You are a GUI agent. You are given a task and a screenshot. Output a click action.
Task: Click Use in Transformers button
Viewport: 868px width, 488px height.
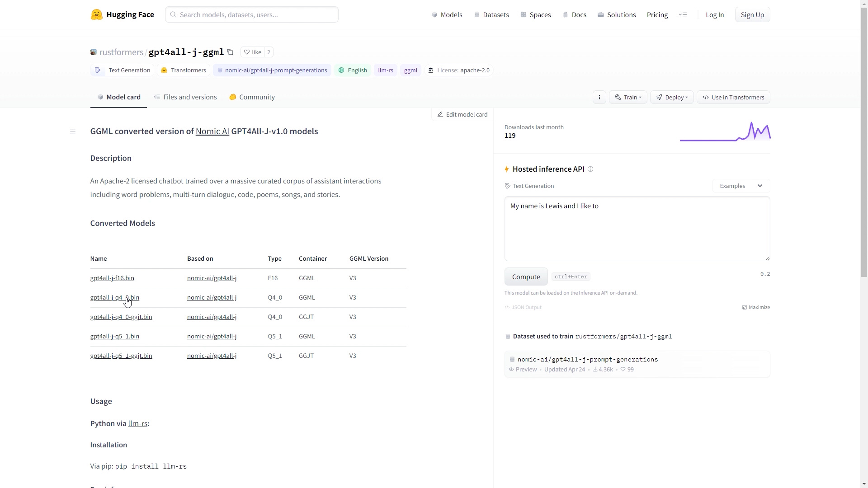pyautogui.click(x=733, y=97)
